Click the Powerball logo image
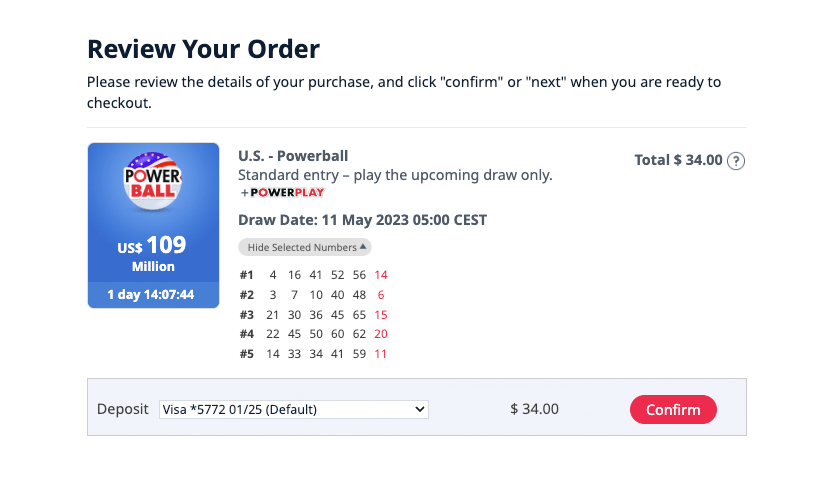This screenshot has height=501, width=820. pyautogui.click(x=153, y=183)
